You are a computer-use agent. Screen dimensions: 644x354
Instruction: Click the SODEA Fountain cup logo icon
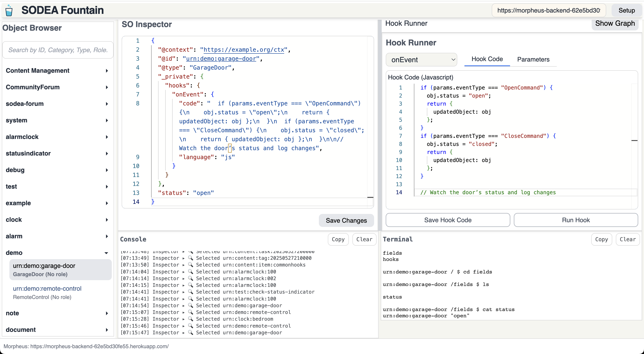9,10
